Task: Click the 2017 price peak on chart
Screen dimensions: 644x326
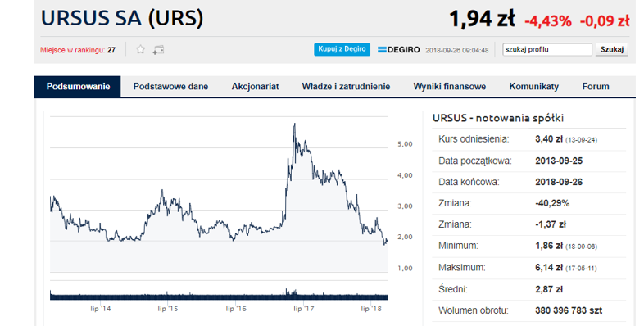Action: pos(294,124)
